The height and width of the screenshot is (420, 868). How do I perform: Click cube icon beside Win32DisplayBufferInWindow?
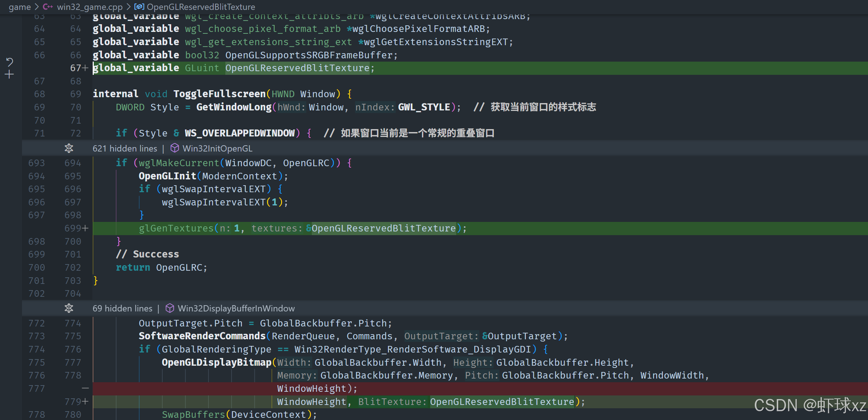coord(170,308)
